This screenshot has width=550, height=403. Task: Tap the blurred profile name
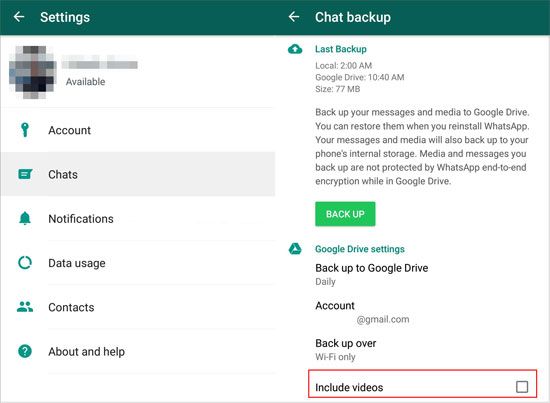[100, 63]
